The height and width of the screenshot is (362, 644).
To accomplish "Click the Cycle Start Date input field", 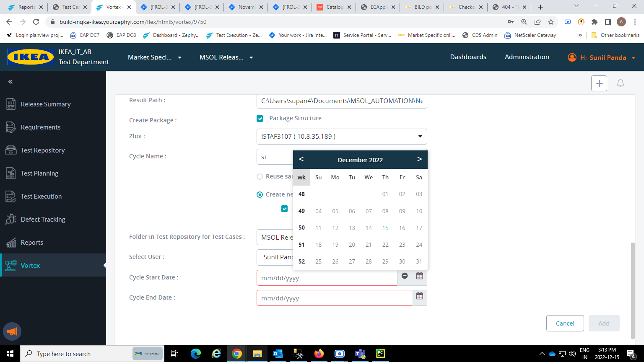I will 327,277.
